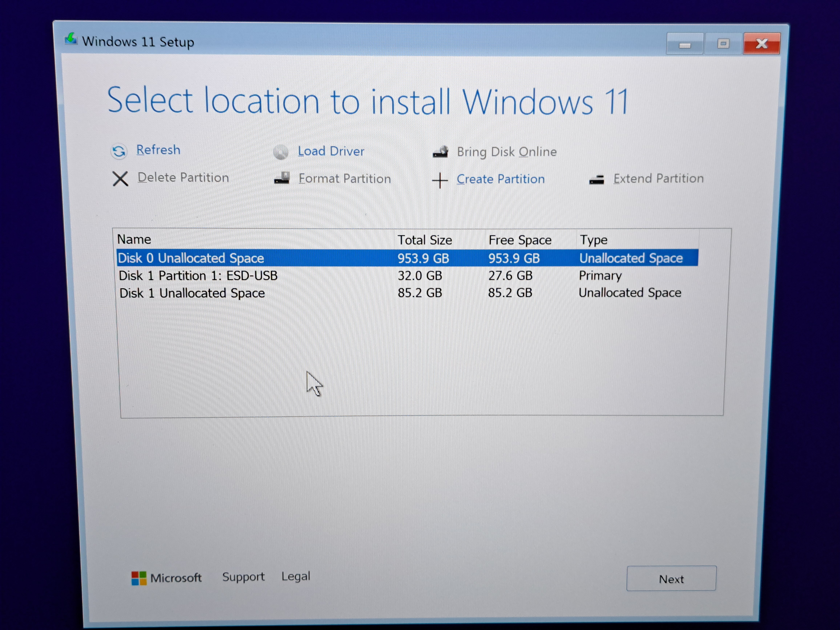Maximize the Windows 11 Setup window

click(x=723, y=44)
